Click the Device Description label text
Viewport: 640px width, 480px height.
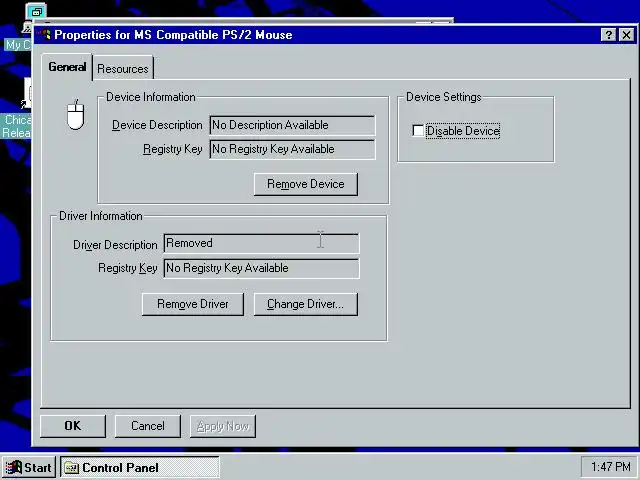click(157, 125)
